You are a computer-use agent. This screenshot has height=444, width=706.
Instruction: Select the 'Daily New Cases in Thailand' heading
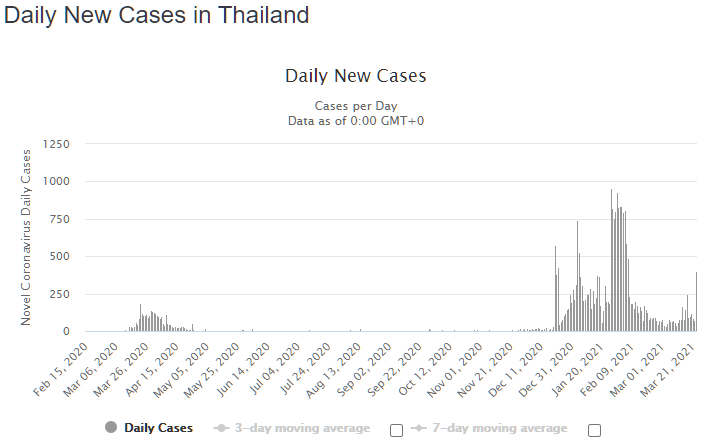tap(157, 16)
